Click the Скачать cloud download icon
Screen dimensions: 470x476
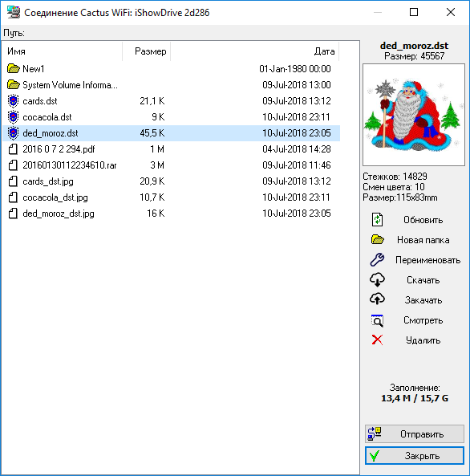tap(377, 279)
